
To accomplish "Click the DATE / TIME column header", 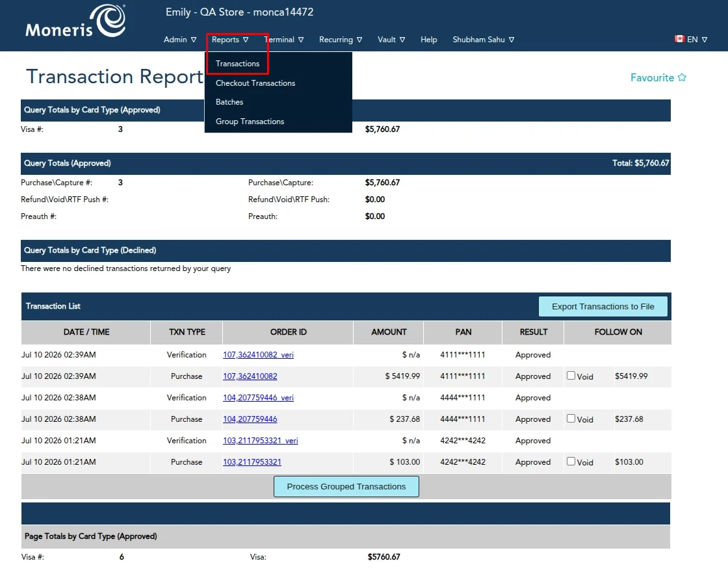I will pos(86,332).
